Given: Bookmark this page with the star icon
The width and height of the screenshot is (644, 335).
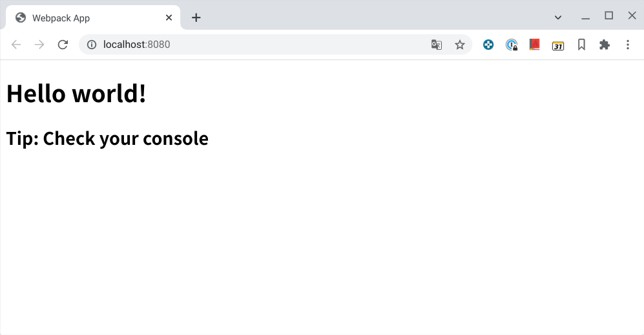Looking at the screenshot, I should [460, 45].
